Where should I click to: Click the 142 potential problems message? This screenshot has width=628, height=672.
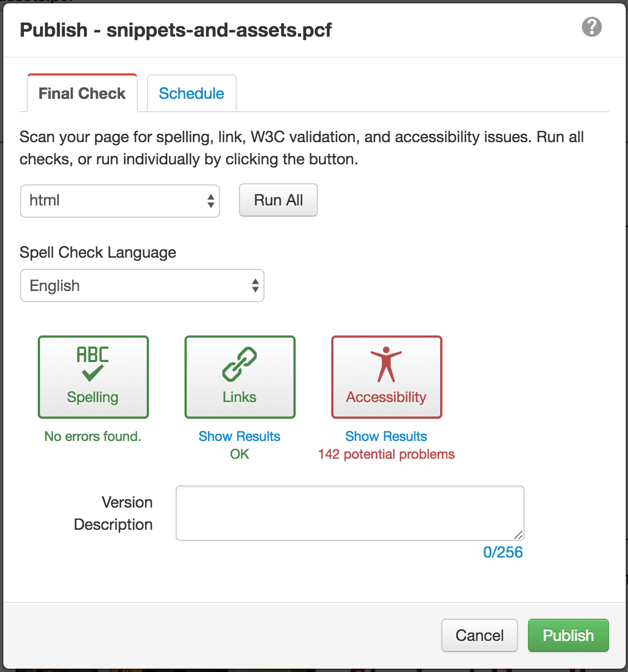[x=386, y=454]
